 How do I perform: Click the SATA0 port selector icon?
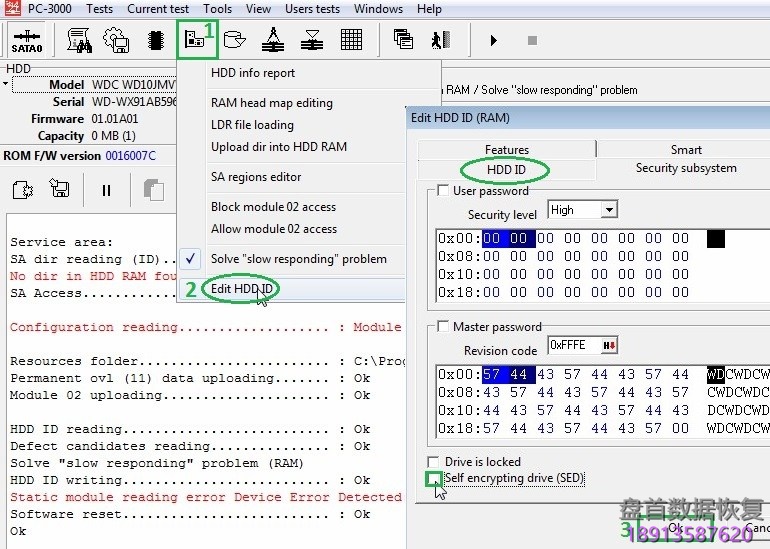coord(27,41)
